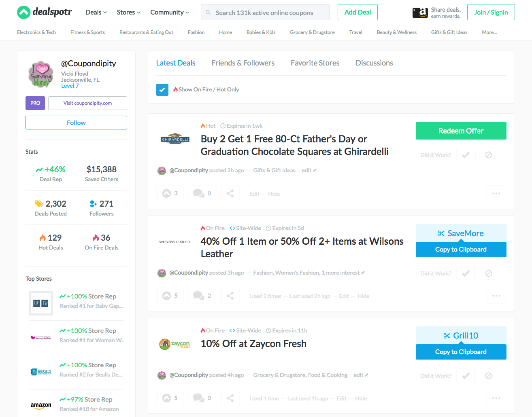Click the Redeem Offer button
This screenshot has height=417, width=532.
pyautogui.click(x=461, y=131)
